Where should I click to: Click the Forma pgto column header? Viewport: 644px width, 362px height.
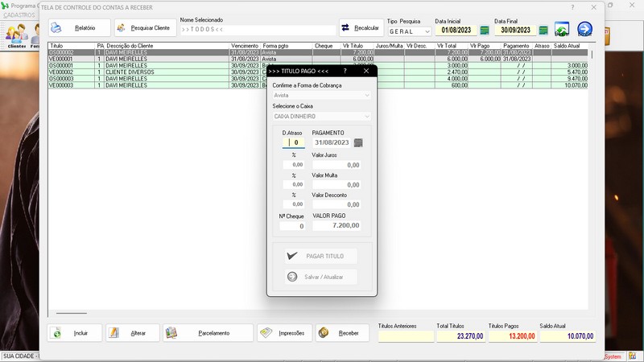click(x=287, y=46)
